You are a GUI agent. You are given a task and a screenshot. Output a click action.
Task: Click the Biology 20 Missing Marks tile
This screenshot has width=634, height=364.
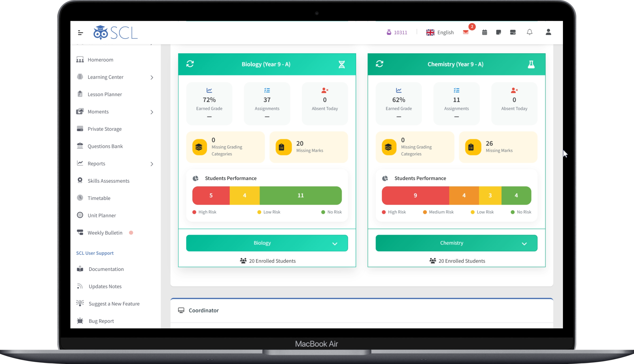click(309, 147)
